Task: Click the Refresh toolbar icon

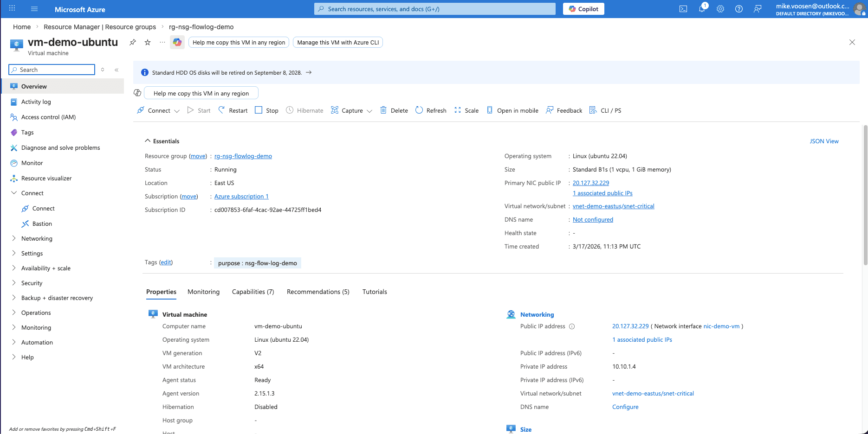Action: click(419, 110)
